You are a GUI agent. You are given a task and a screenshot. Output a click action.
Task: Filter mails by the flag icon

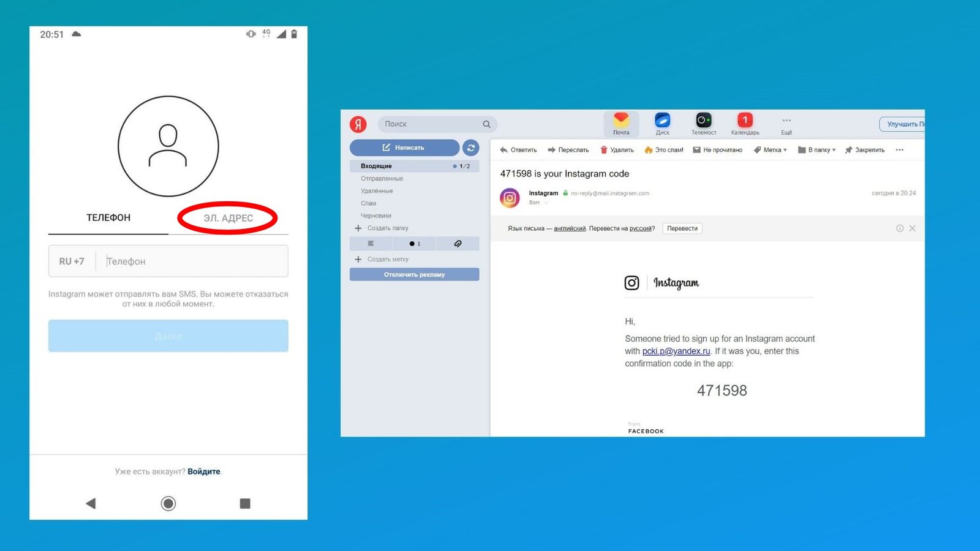pos(371,244)
